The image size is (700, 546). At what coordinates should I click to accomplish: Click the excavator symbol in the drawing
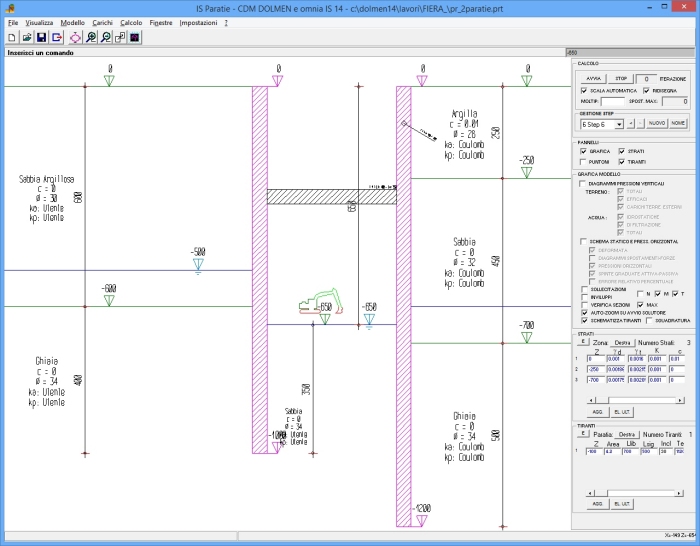click(321, 301)
